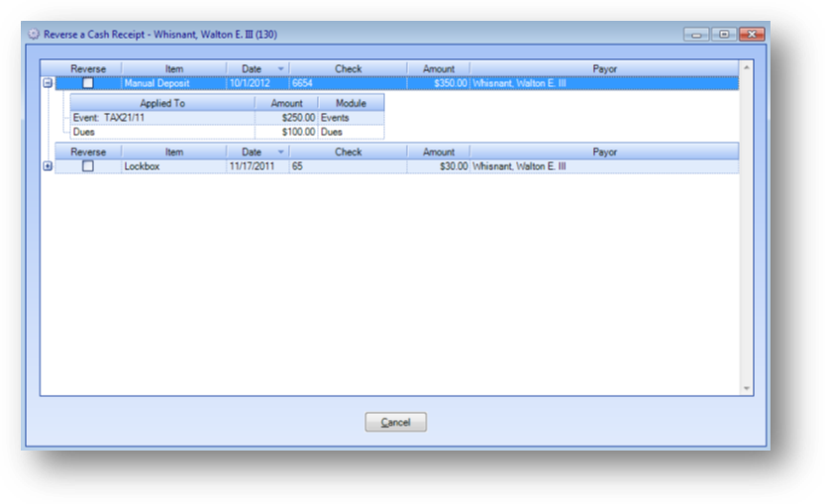
Task: Click the second Check column header
Action: pyautogui.click(x=348, y=152)
